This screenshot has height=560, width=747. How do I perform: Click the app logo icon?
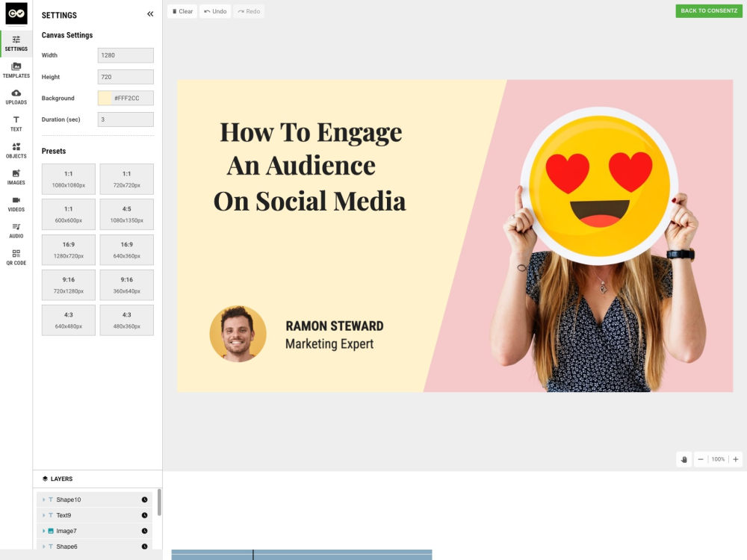point(16,13)
